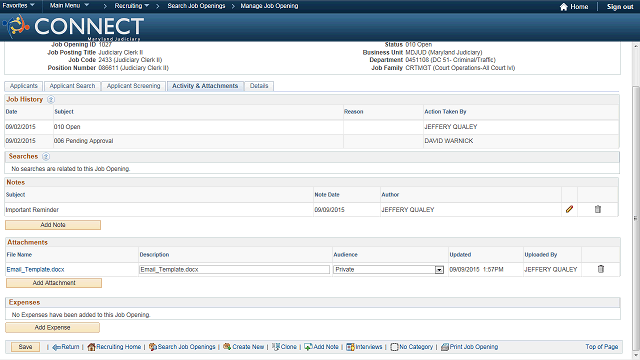Screen dimensions: 640x360
Task: Jump to Top of Page link
Action: (x=602, y=347)
